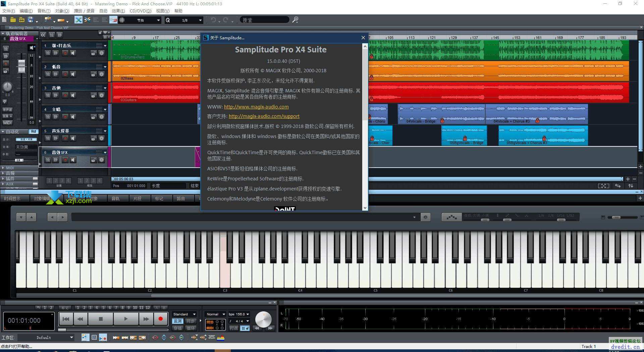The image size is (644, 352).
Task: Arm recording on track 6 音效 SFX
Action: tap(65, 160)
